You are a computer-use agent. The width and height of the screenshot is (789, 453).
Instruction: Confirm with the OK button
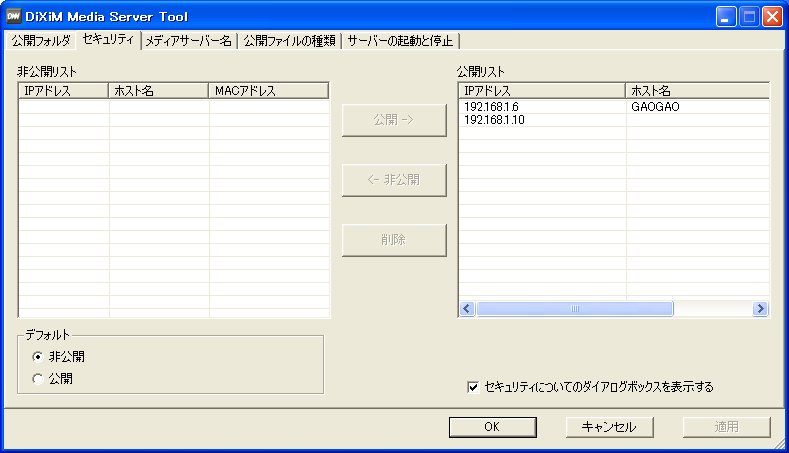pos(493,427)
